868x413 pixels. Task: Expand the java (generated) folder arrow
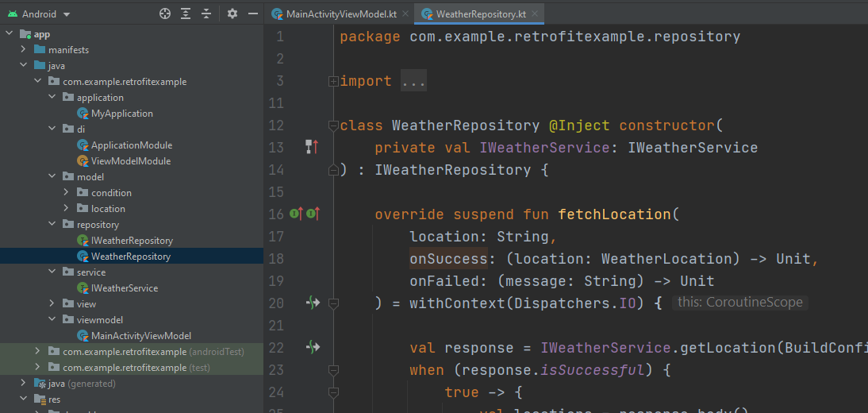(x=23, y=383)
